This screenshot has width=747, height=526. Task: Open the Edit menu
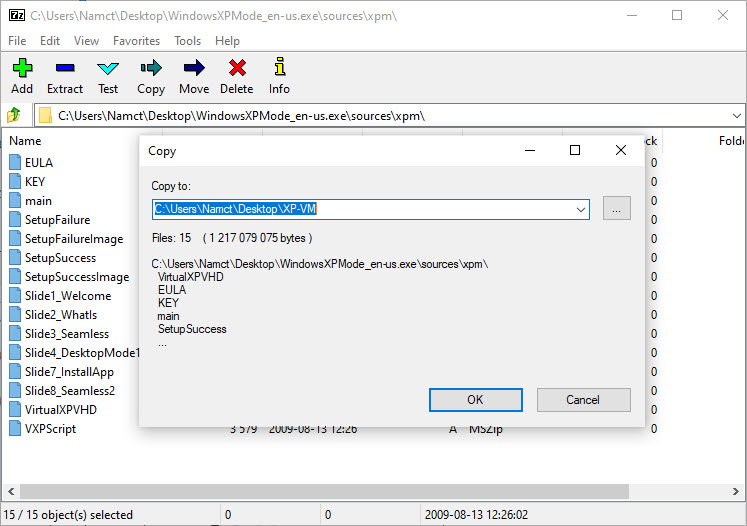(x=50, y=41)
